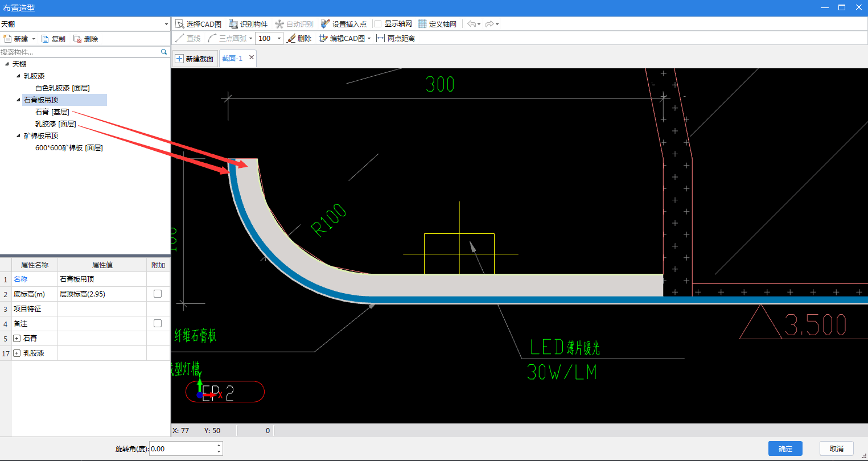Select 白色乳胶漆 [面层] tree item

62,88
